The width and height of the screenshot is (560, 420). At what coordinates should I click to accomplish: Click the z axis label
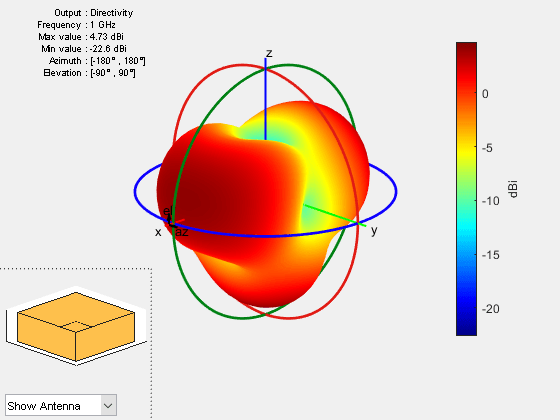pos(269,53)
